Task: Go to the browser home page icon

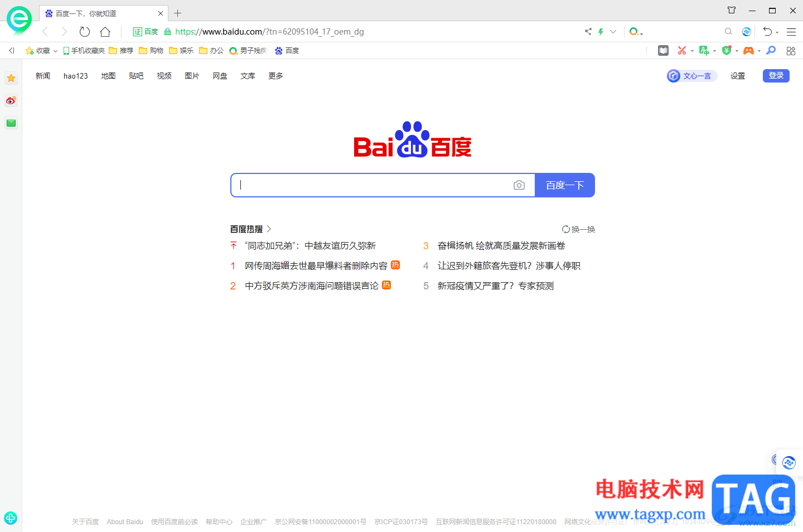Action: point(105,32)
